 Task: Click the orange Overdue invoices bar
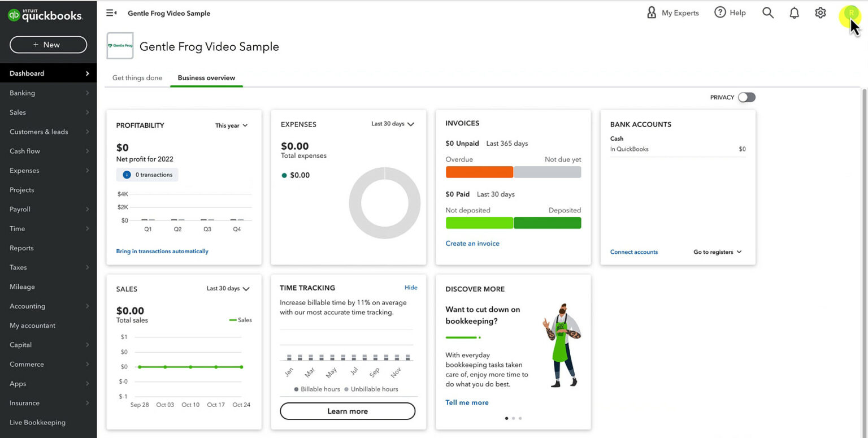(x=479, y=172)
